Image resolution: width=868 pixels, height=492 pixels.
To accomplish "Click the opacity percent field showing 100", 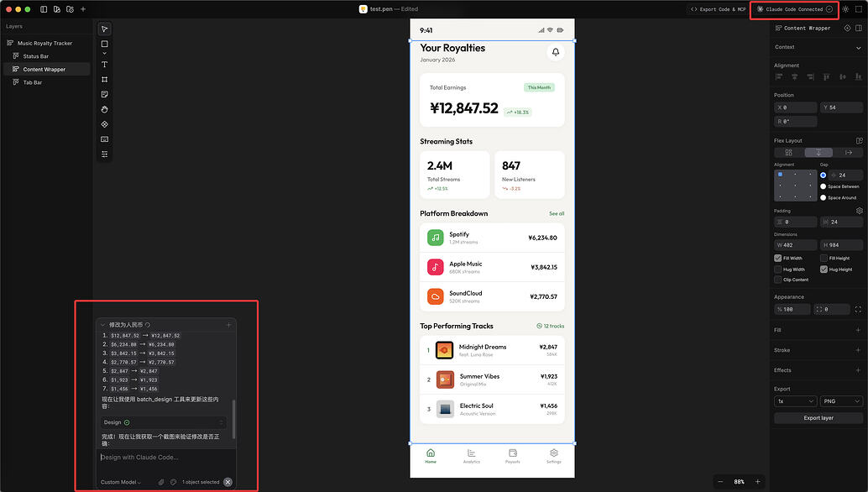I will coord(792,309).
